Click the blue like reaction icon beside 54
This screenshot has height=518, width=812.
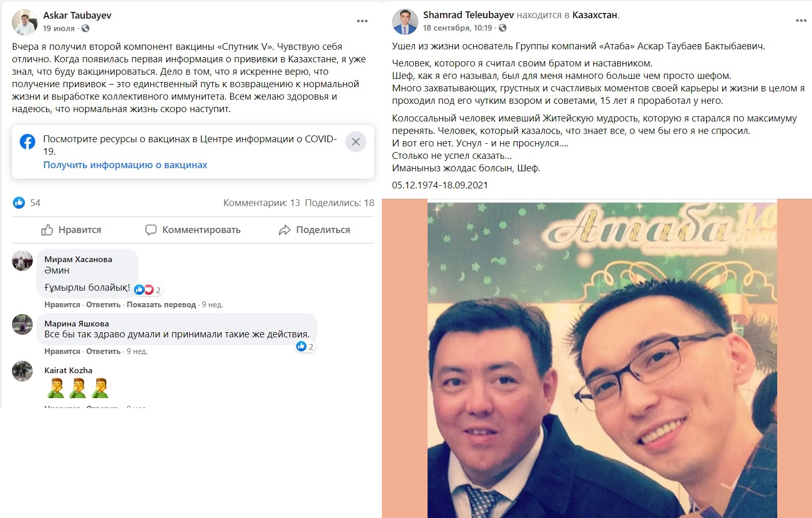pos(19,202)
